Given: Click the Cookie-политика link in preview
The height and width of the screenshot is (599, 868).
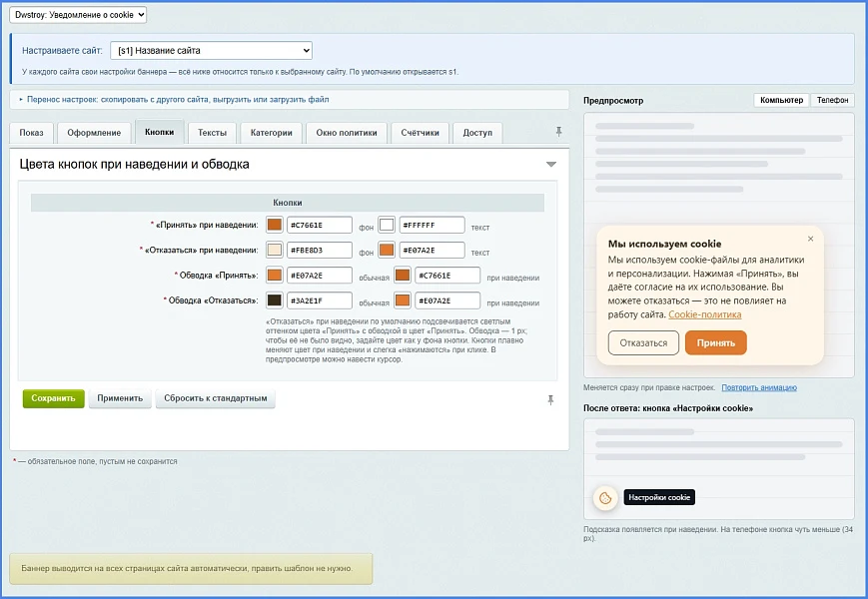Looking at the screenshot, I should pos(705,314).
